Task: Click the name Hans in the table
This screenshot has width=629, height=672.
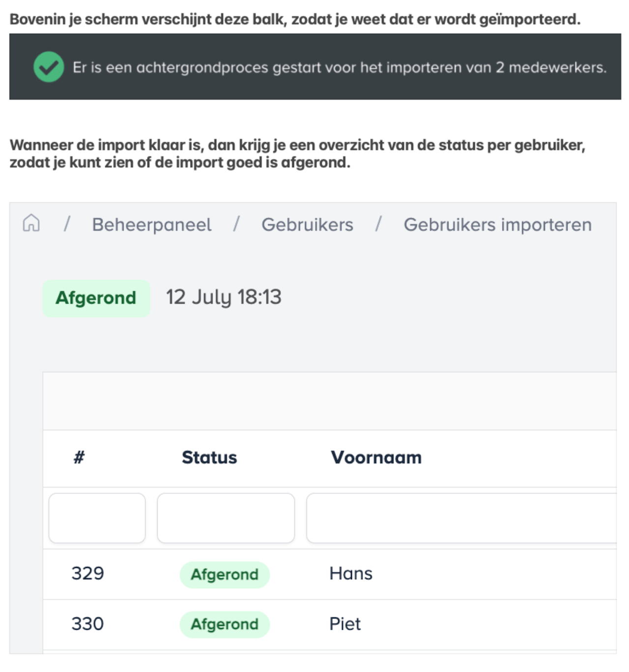Action: [351, 574]
